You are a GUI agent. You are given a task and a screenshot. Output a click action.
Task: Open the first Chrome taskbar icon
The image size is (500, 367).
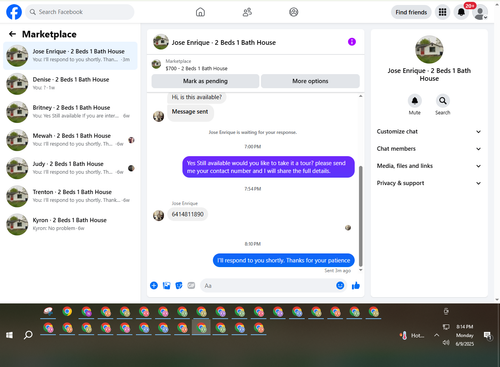point(67,312)
